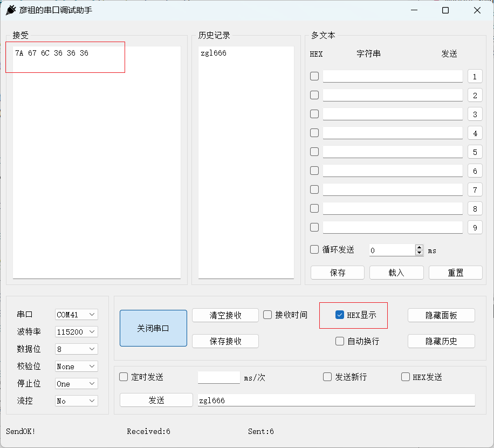Click 保存接收 to save received data
Screen dimensions: 494x448
tap(225, 341)
